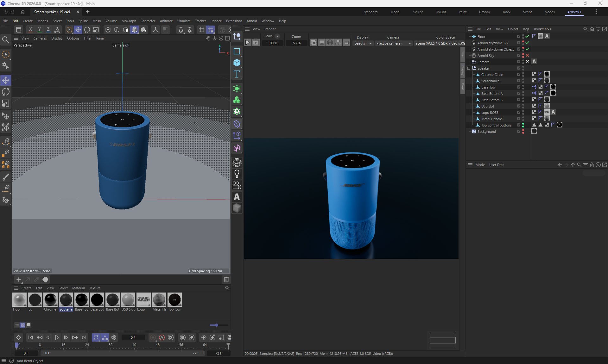Image resolution: width=608 pixels, height=364 pixels.
Task: Open the beauty display dropdown
Action: coord(363,43)
